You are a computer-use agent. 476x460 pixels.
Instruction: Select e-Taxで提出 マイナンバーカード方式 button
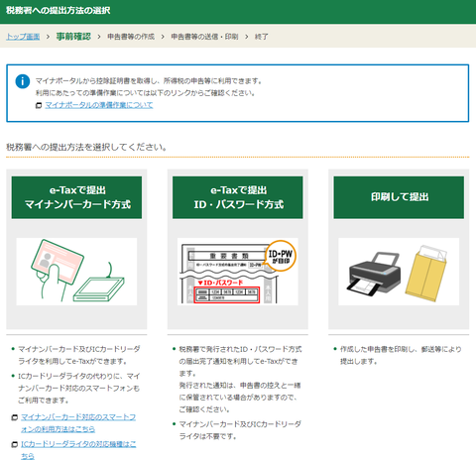[x=76, y=197]
